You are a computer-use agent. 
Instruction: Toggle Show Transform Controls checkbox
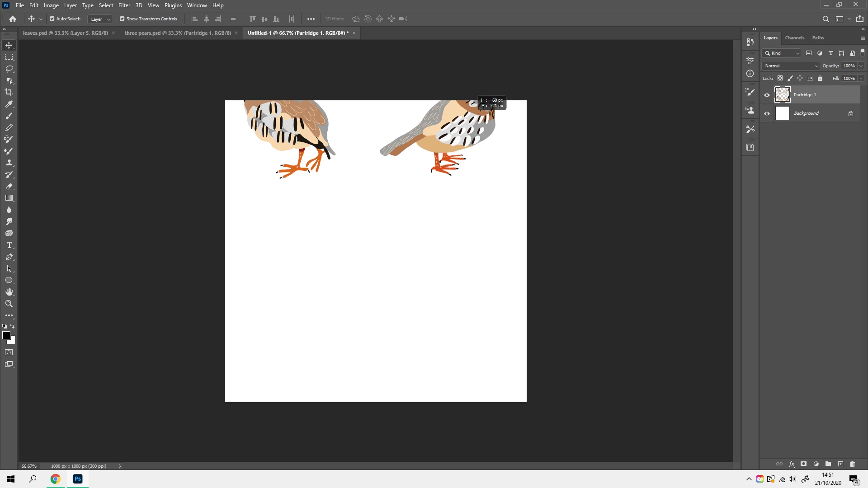tap(122, 19)
